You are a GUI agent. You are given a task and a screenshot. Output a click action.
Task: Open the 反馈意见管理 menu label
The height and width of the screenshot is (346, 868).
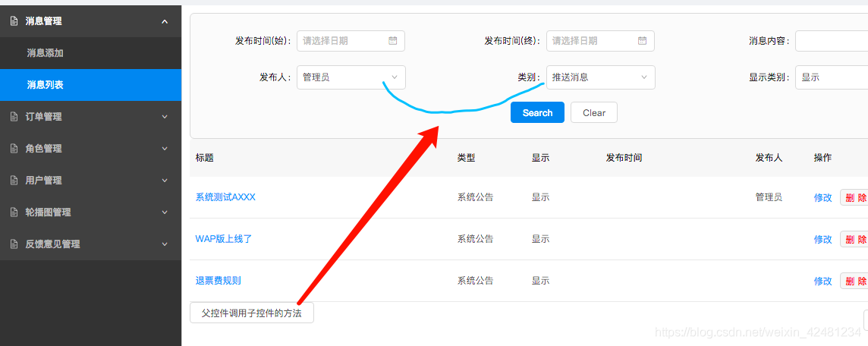52,244
